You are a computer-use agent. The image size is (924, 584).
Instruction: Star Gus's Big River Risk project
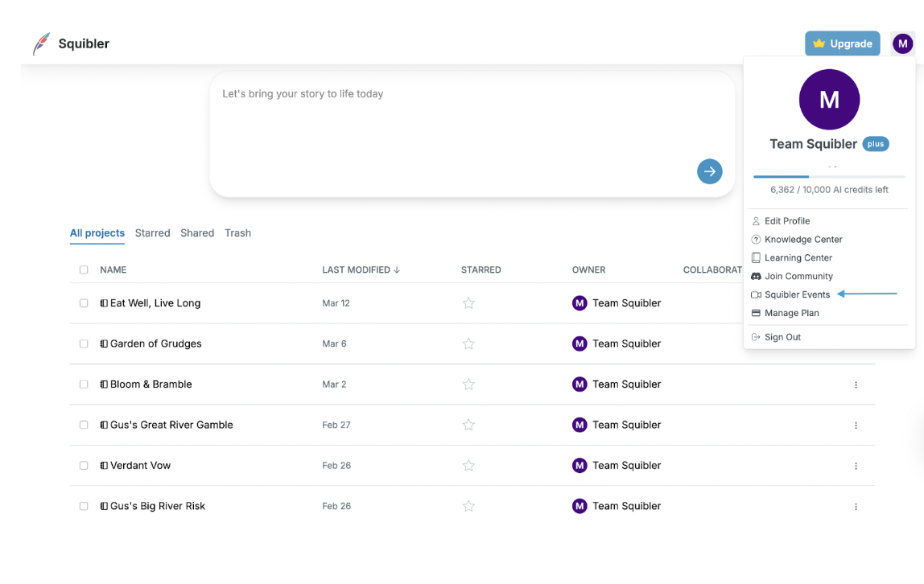click(468, 506)
